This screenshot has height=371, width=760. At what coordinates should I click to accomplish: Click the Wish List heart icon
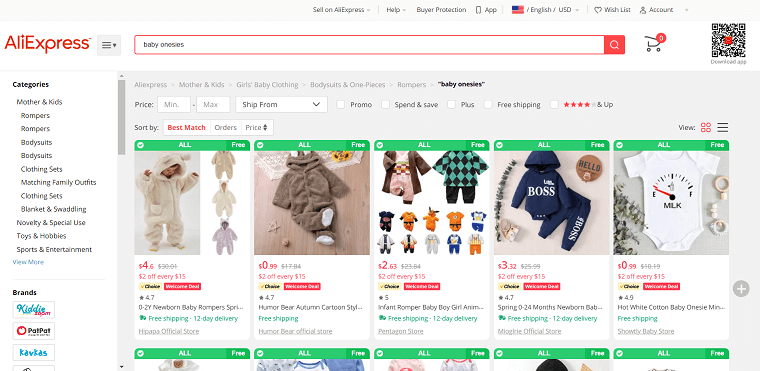point(598,10)
